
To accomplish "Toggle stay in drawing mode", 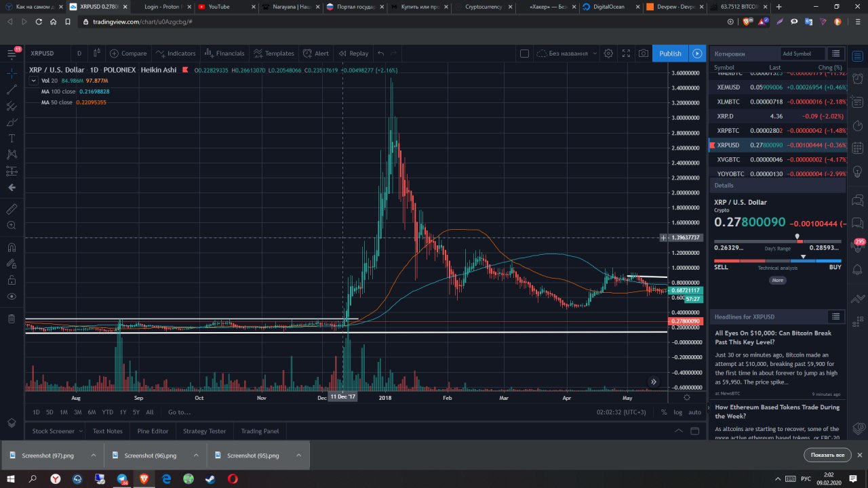I will point(12,264).
